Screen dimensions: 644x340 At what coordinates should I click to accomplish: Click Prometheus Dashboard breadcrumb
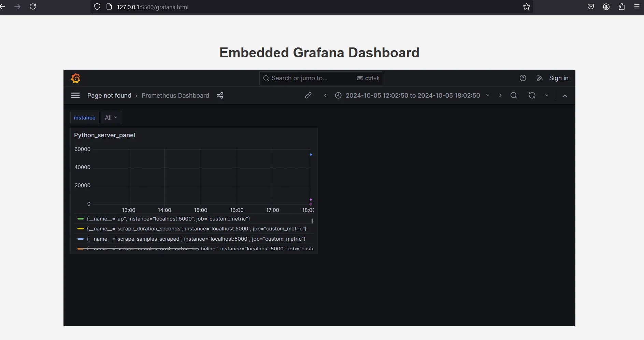point(175,95)
